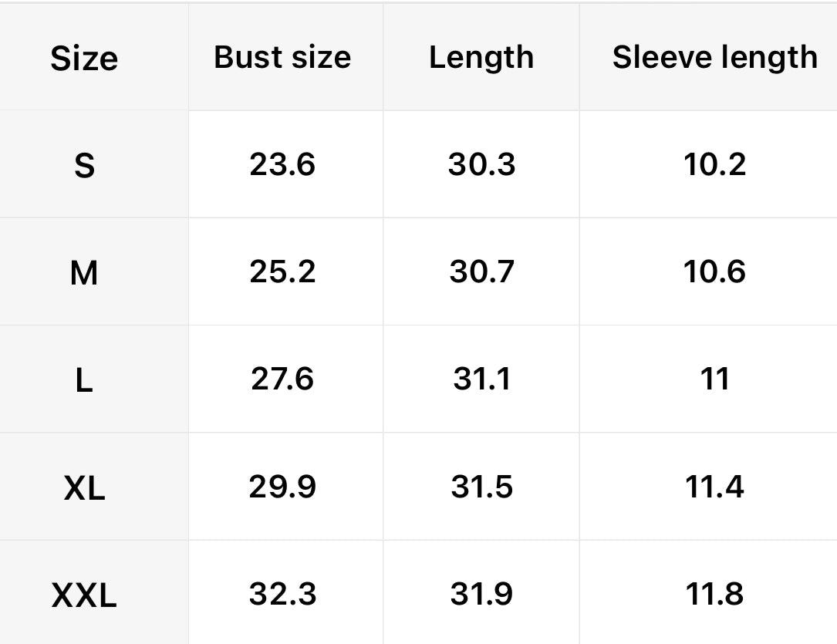Click the Size column header
837x644 pixels.
[84, 59]
